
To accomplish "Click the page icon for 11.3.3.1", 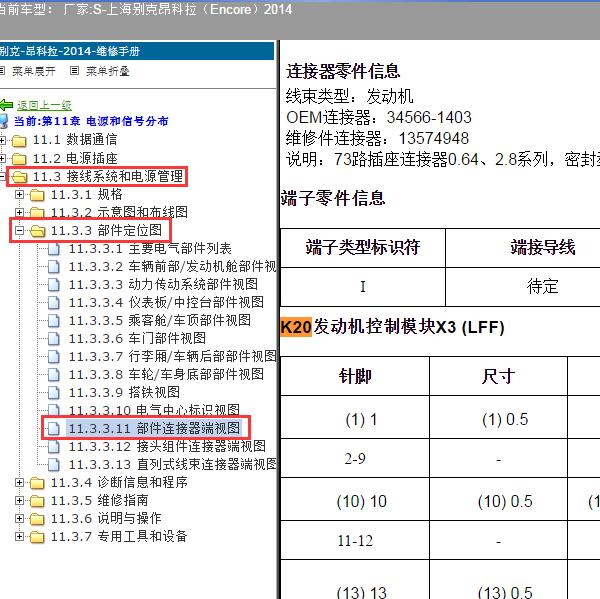I will click(x=54, y=249).
